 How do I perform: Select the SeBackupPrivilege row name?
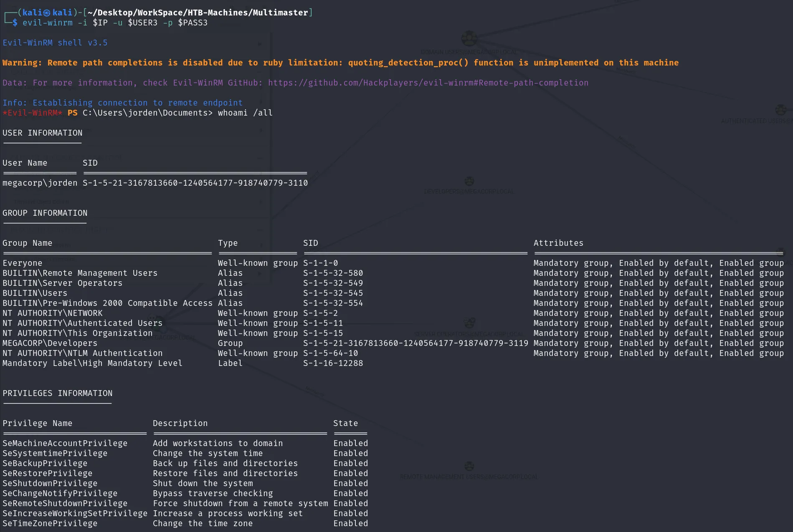tap(45, 463)
